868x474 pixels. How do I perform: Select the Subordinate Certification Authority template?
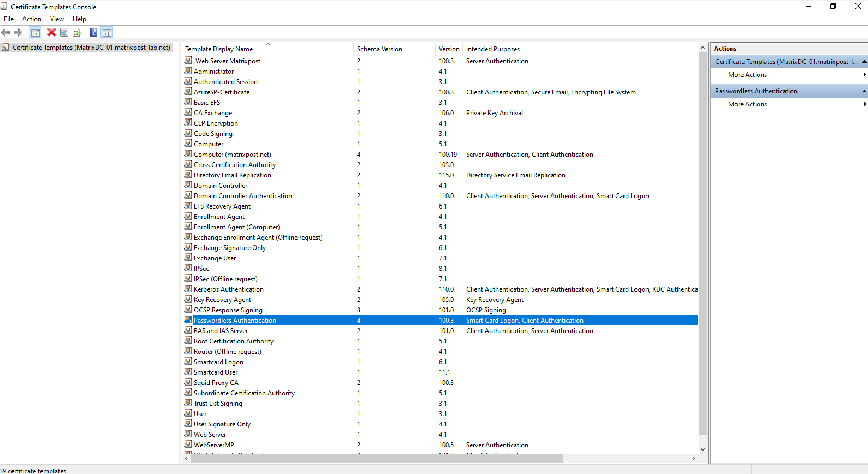click(244, 393)
